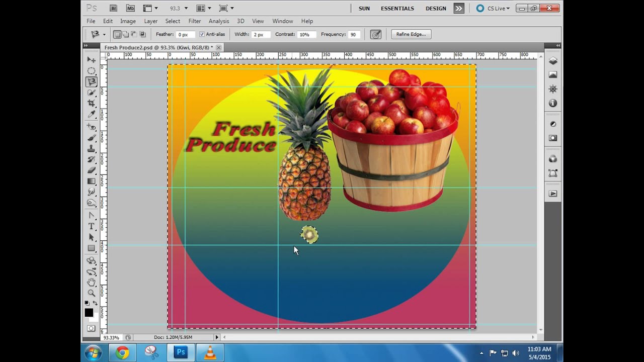The height and width of the screenshot is (362, 644).
Task: Open the Layers panel icon
Action: (x=553, y=61)
